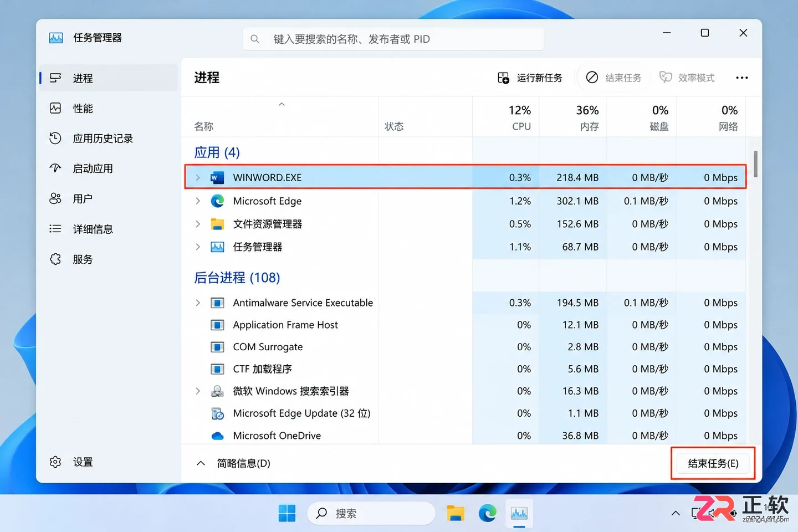
Task: Click the search magnifier icon in title bar
Action: 255,39
